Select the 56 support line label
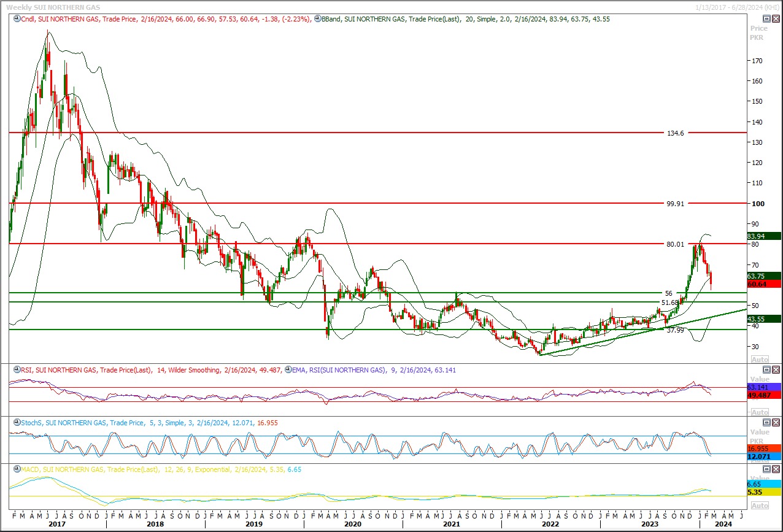 point(669,293)
